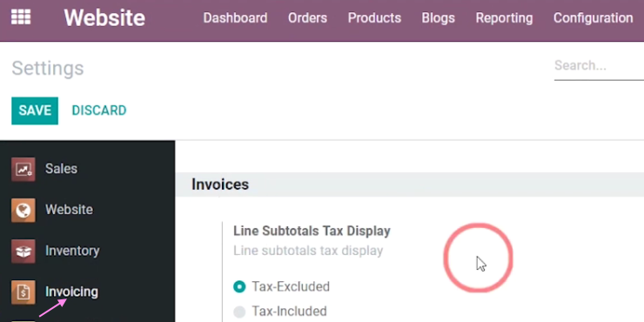644x322 pixels.
Task: Select the Tax-Included radio option
Action: point(239,312)
